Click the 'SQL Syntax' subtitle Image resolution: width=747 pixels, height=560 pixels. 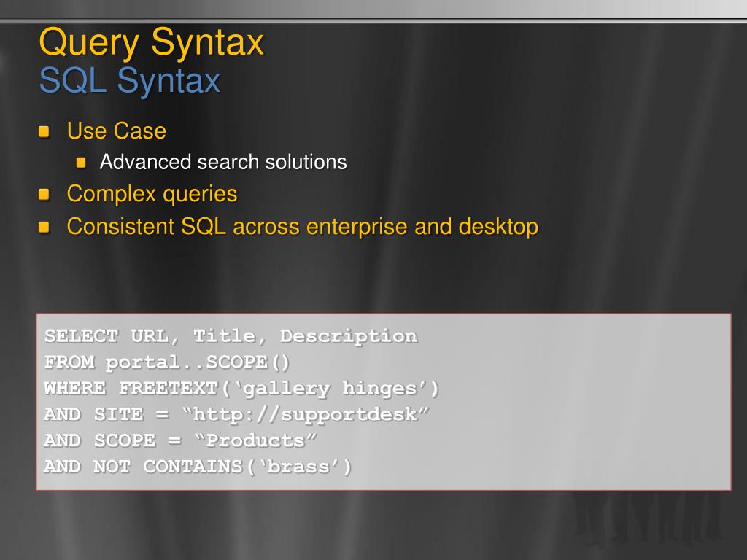tap(130, 81)
